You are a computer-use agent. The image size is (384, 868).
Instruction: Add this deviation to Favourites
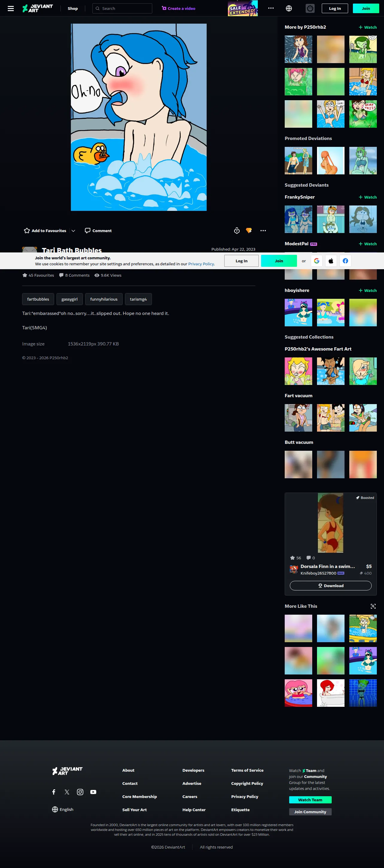[x=45, y=231]
